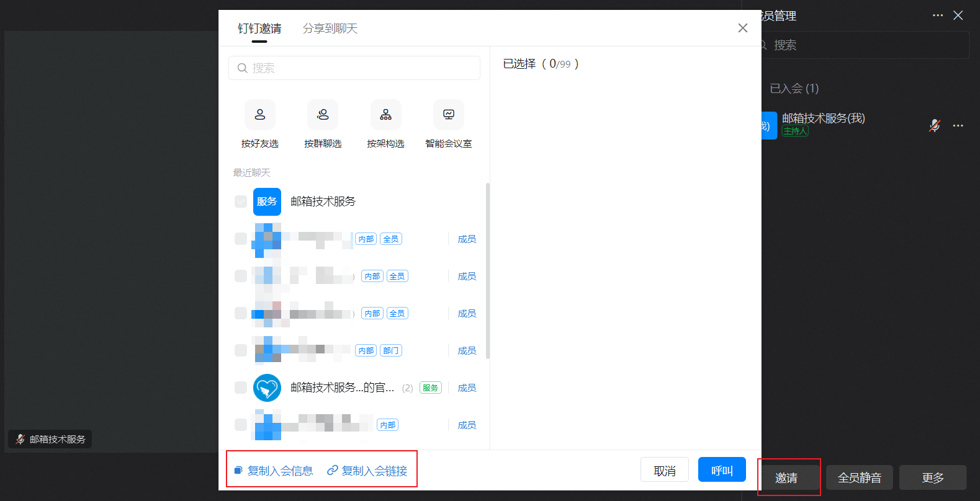Click the copy meeting link chain icon

click(x=333, y=471)
